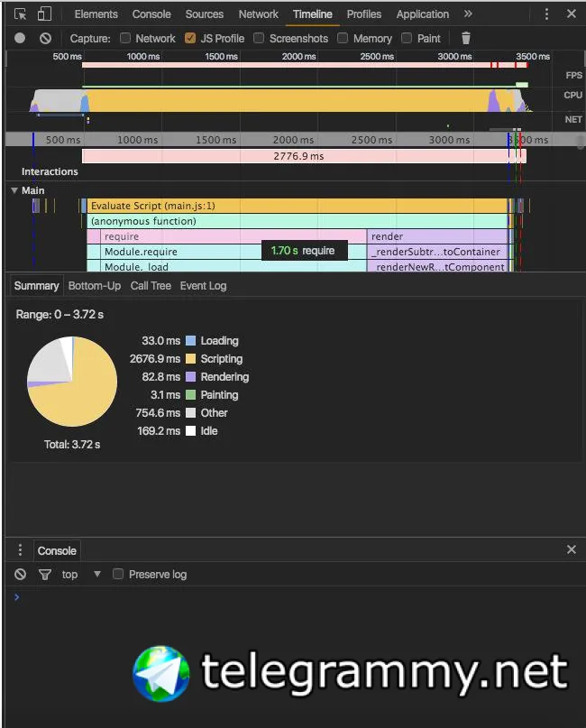The height and width of the screenshot is (728, 586).
Task: Select the _renderSubtr...toContainer bar
Action: pyautogui.click(x=437, y=252)
